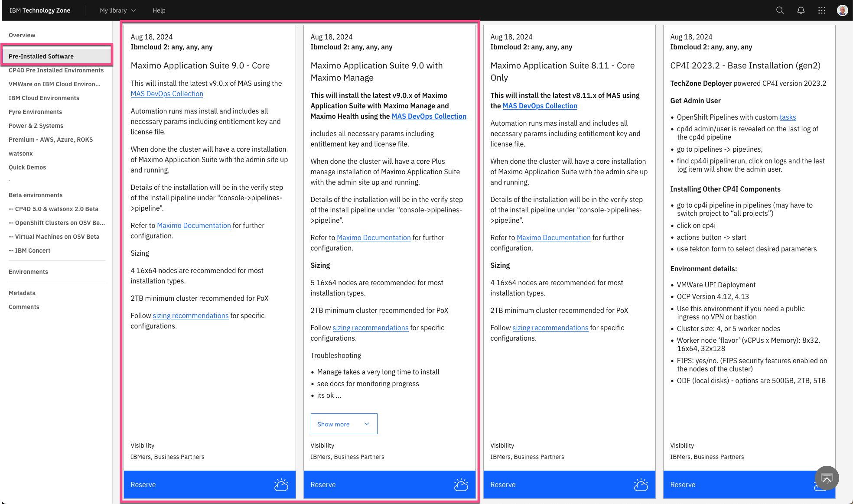Reserve Maximo Suite 9.0 with Maximo Manage
Screen dimensions: 853x504
click(x=390, y=484)
